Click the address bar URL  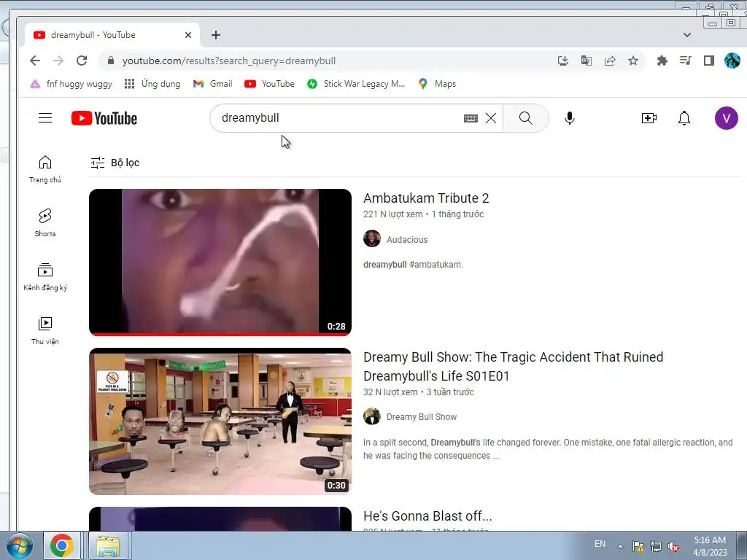tap(228, 61)
